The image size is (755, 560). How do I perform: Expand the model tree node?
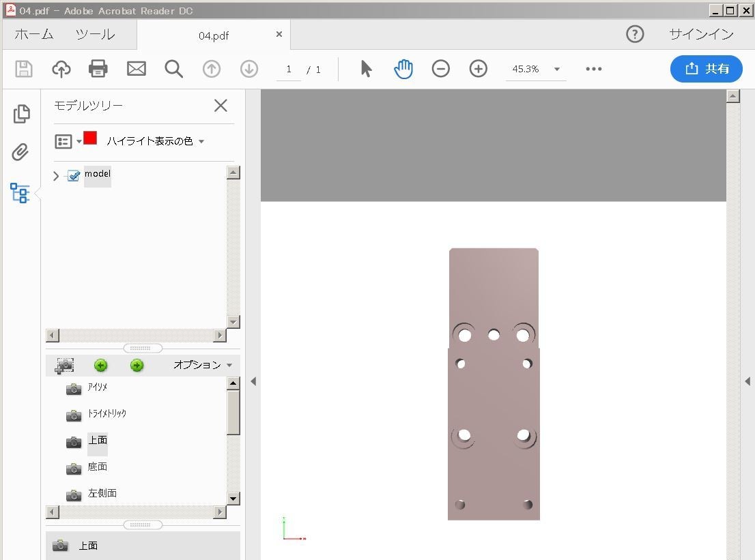tap(56, 176)
